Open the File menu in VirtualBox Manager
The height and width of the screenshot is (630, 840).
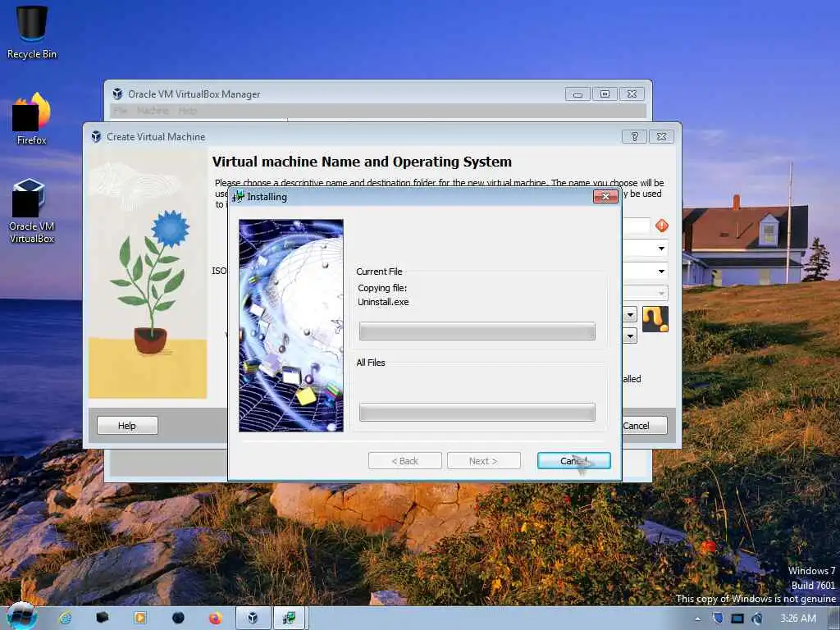pos(121,111)
